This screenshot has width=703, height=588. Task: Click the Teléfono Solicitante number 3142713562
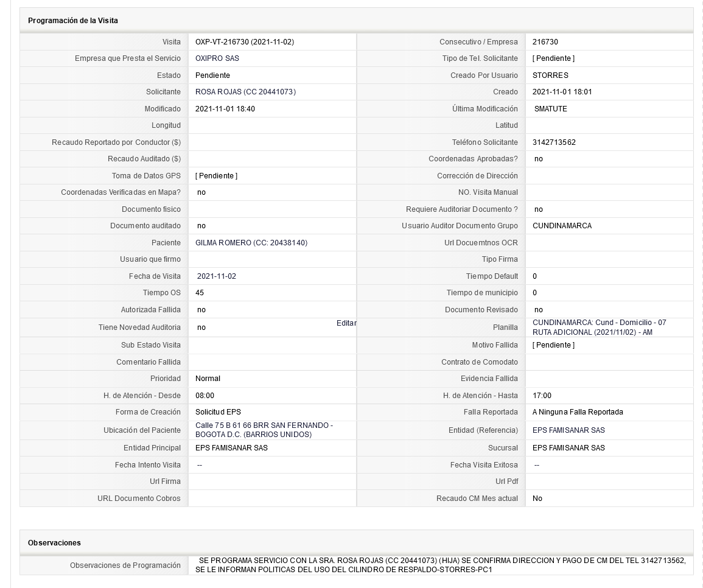pos(554,142)
